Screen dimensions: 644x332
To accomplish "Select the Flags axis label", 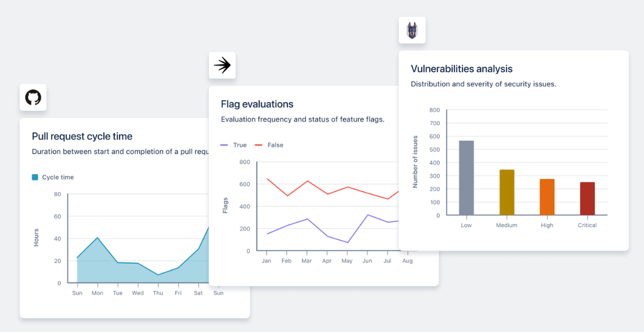I will (226, 206).
